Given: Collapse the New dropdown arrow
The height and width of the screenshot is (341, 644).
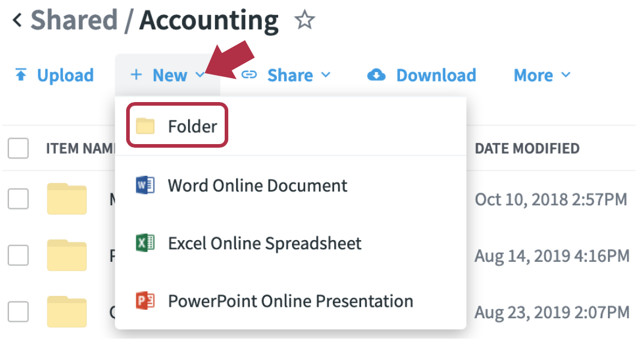Looking at the screenshot, I should pyautogui.click(x=200, y=74).
